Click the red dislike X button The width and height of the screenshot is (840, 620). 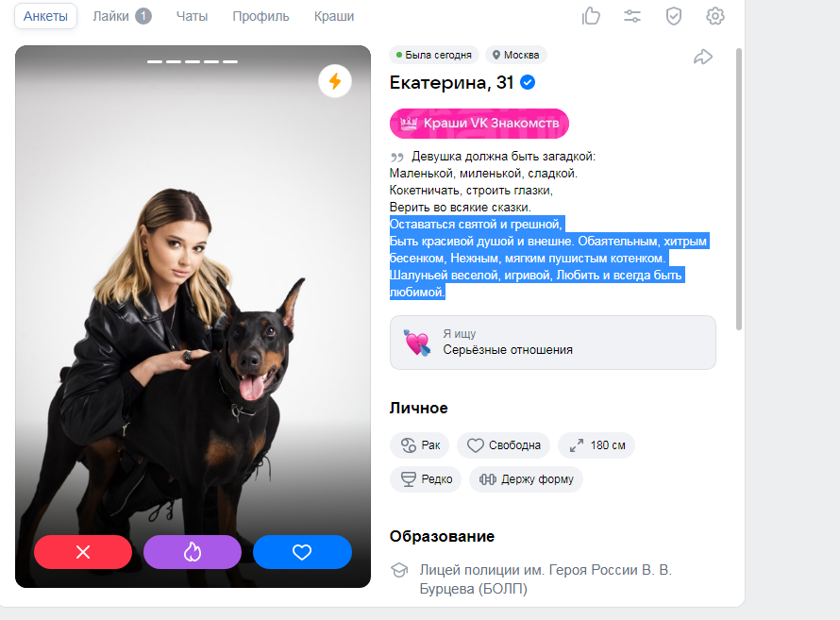click(x=83, y=552)
